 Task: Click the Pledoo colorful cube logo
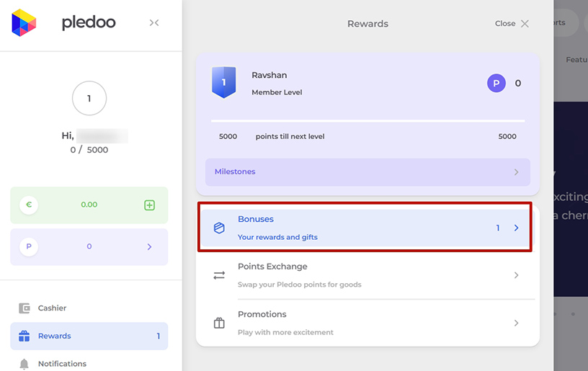(24, 23)
